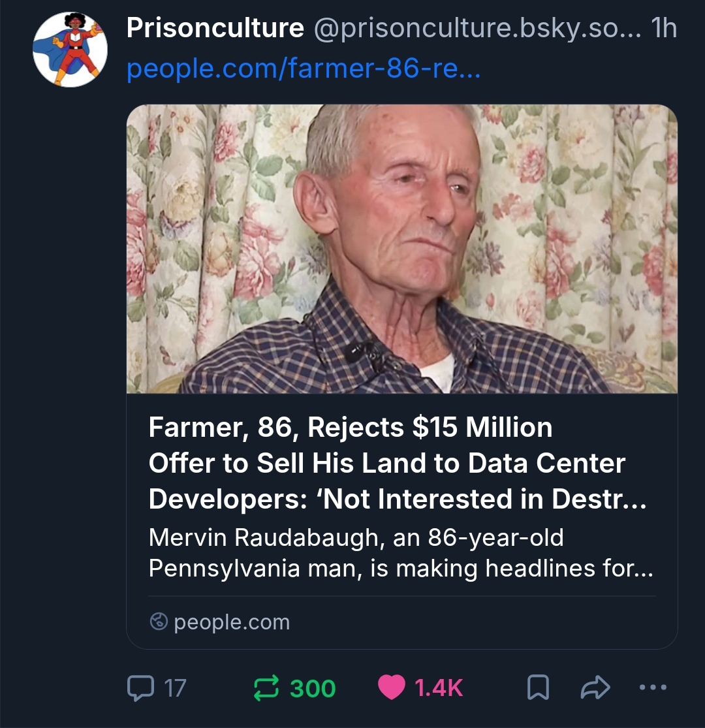Viewport: 705px width, 728px height.
Task: Click the 1h post timestamp
Action: point(664,29)
